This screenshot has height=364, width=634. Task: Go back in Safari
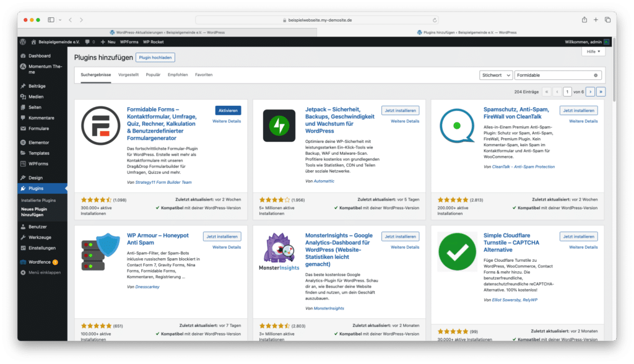tap(71, 19)
